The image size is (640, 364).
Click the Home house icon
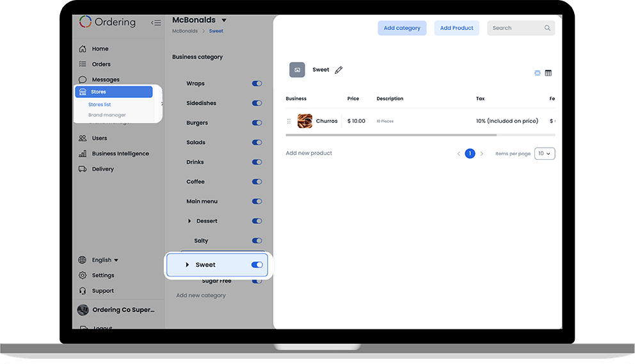(x=83, y=49)
